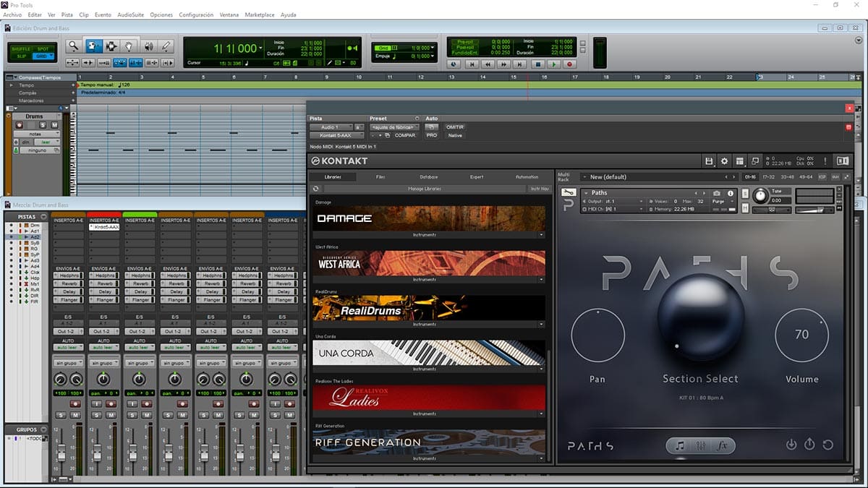
Task: Click the Manage Libraries button
Action: click(x=425, y=189)
